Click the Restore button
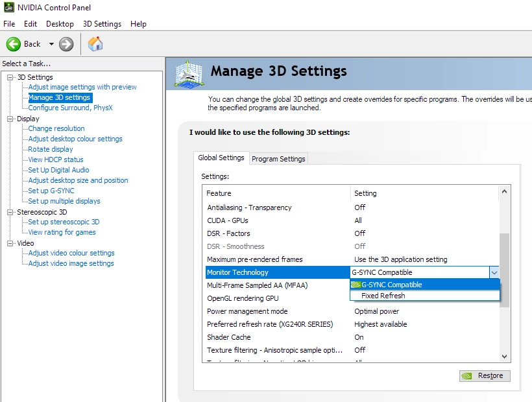Viewport: 532px width, 402px height. (x=485, y=375)
